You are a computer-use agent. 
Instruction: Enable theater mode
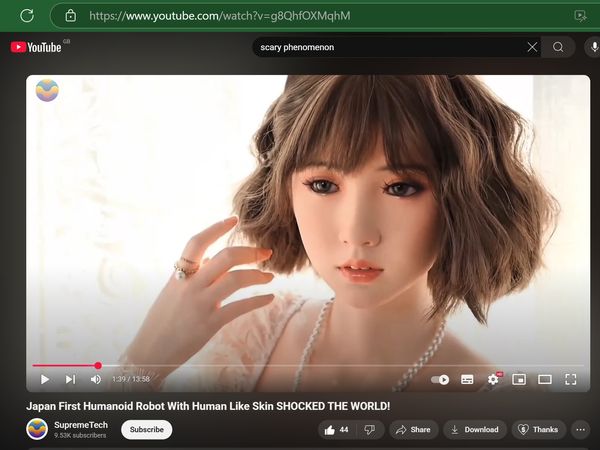pos(545,379)
